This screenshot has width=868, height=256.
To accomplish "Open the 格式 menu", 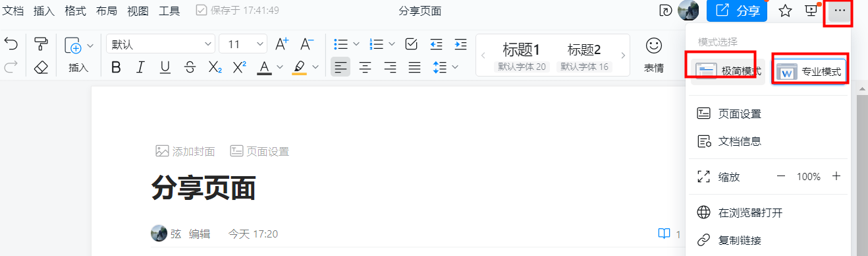I will 75,11.
